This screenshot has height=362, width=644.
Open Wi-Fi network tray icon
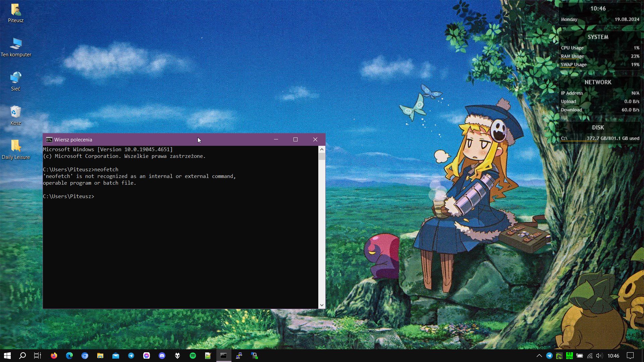[590, 356]
